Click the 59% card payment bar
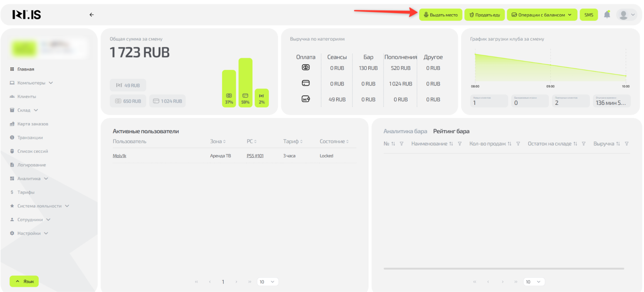 (245, 83)
